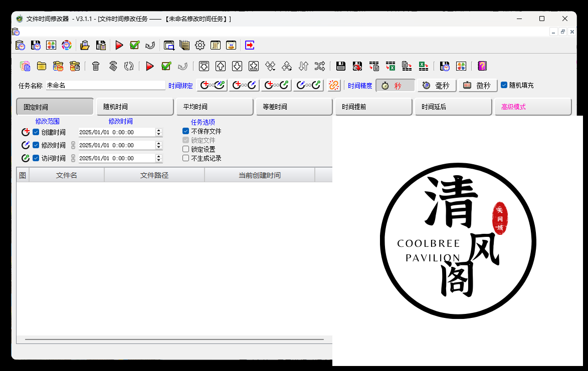Click the floppy disk with clipboard icon
The image size is (588, 371).
(101, 45)
